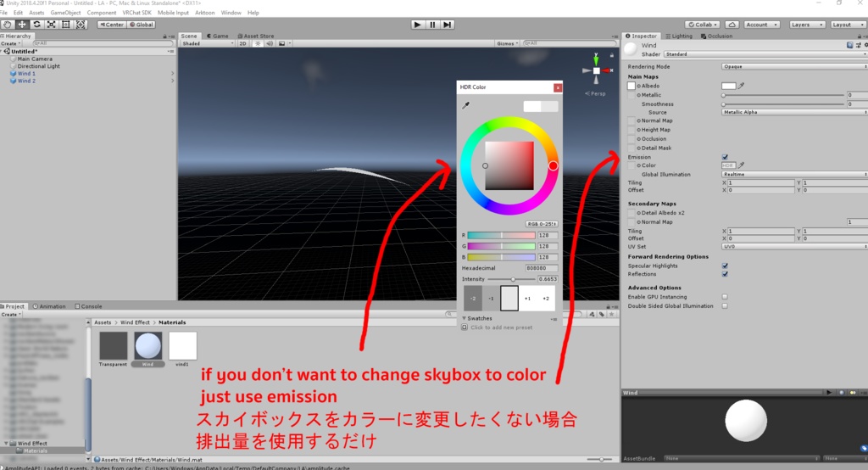Viewport: 868px width, 470px height.
Task: Open the Shader Standard dropdown
Action: point(765,54)
